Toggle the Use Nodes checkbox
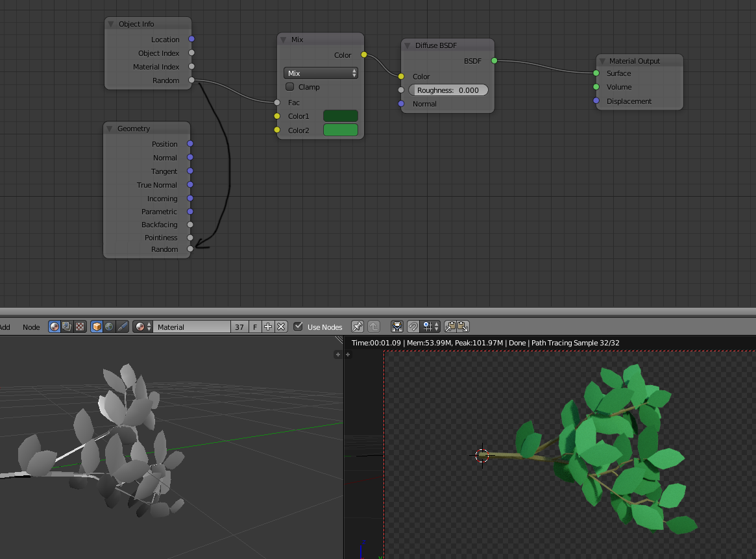 click(299, 327)
